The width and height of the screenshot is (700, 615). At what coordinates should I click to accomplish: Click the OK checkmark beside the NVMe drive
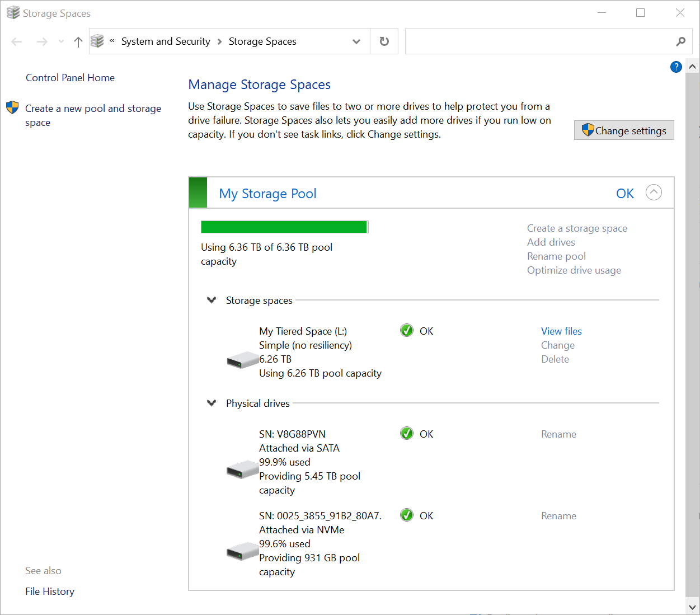406,515
